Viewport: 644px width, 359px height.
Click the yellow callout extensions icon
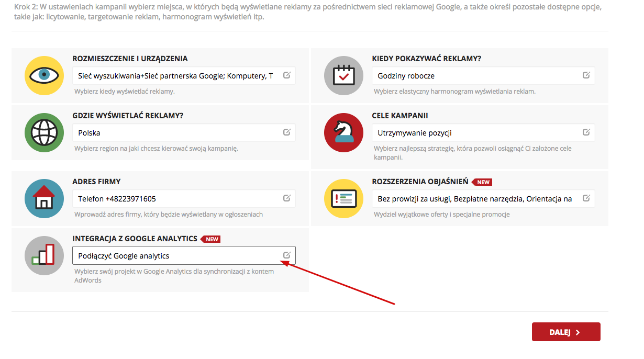click(343, 198)
